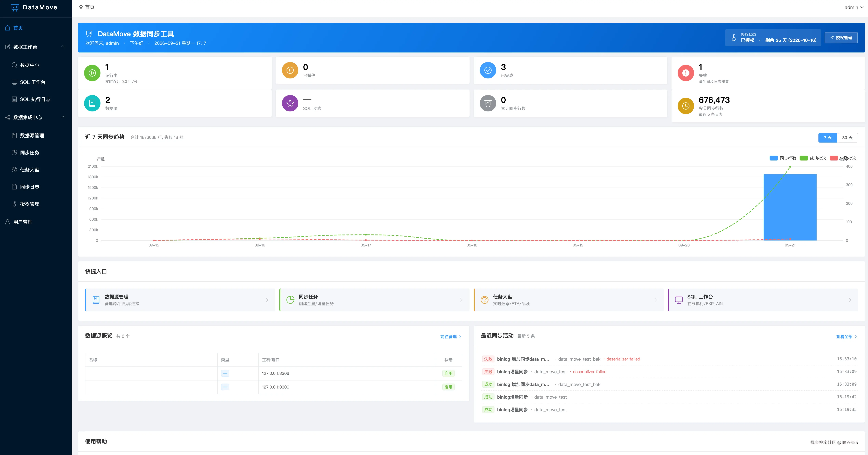Click the 数据中心 search icon in sidebar

point(14,65)
